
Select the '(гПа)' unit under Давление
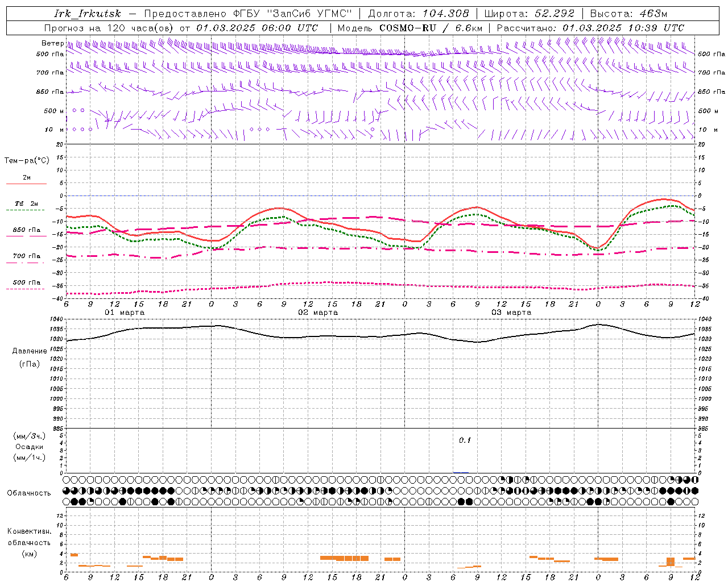coord(30,364)
